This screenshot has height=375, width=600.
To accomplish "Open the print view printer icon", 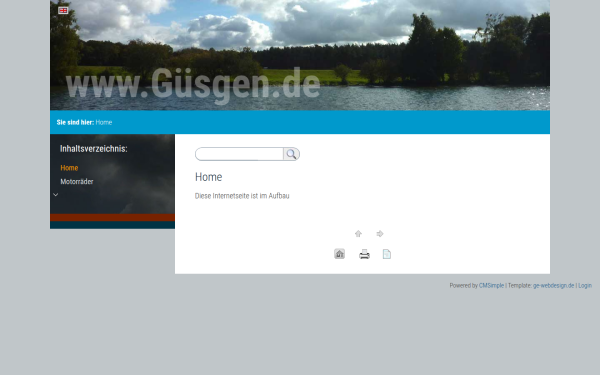I will (x=364, y=254).
